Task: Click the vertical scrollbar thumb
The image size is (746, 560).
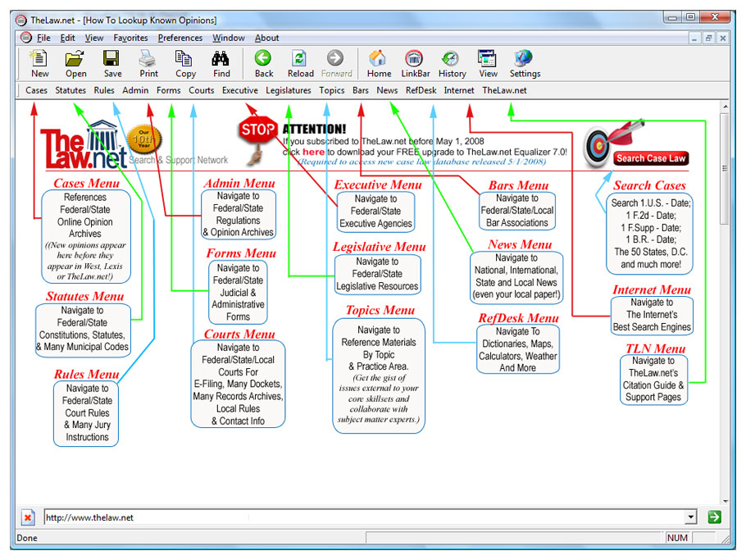Action: pyautogui.click(x=725, y=169)
